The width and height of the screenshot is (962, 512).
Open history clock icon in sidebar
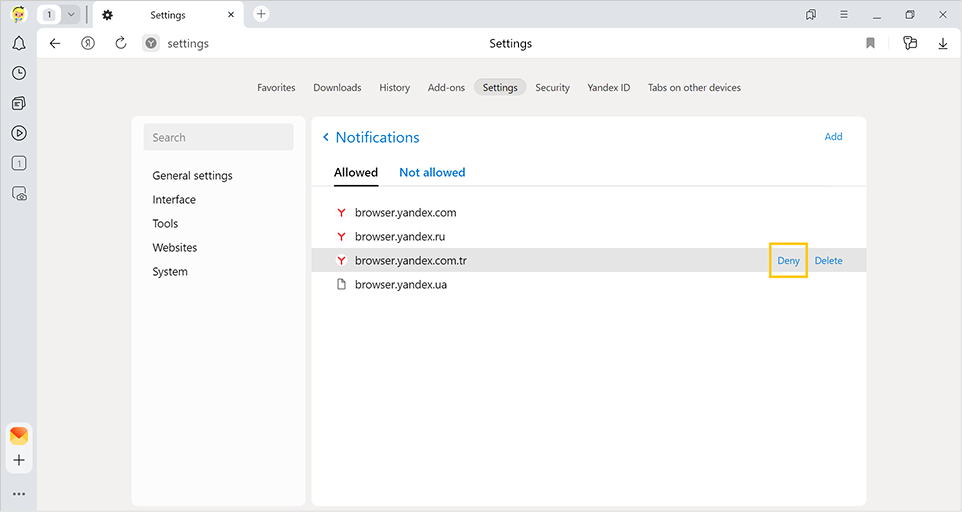18,73
